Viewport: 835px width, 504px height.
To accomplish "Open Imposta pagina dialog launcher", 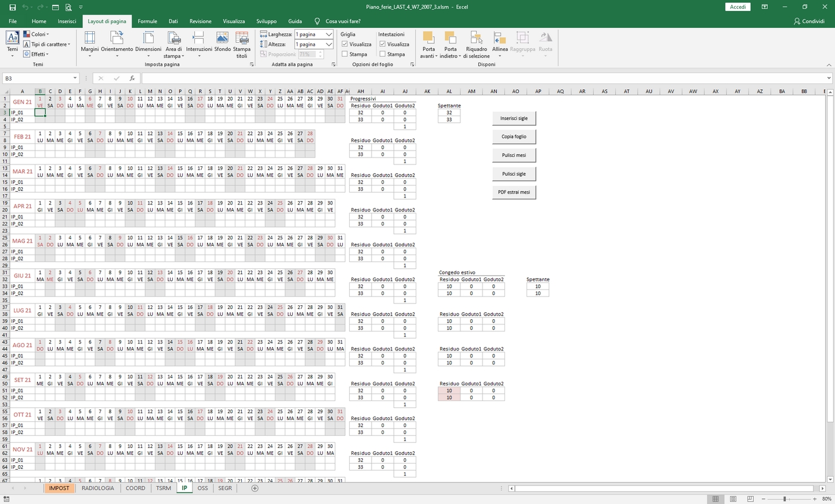I will [252, 64].
